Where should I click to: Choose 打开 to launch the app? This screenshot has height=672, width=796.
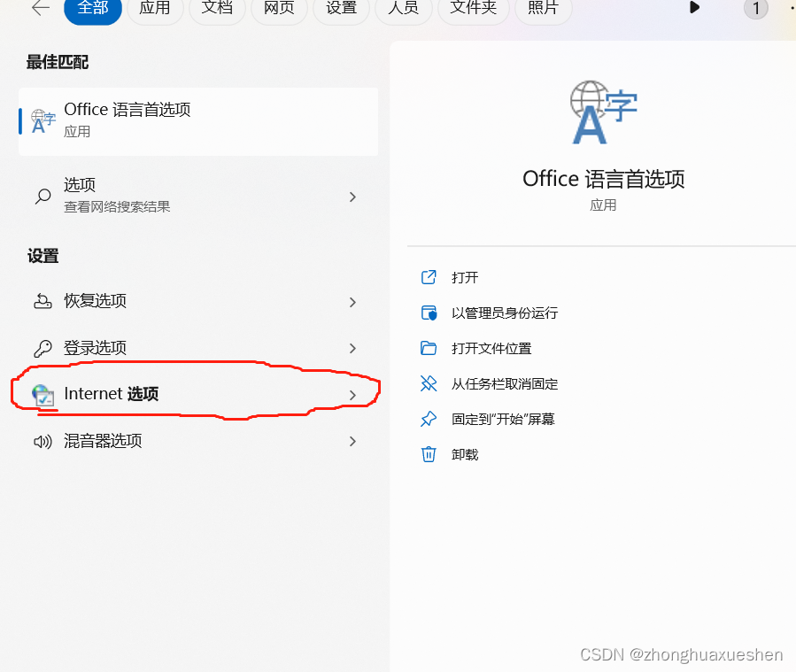point(465,278)
